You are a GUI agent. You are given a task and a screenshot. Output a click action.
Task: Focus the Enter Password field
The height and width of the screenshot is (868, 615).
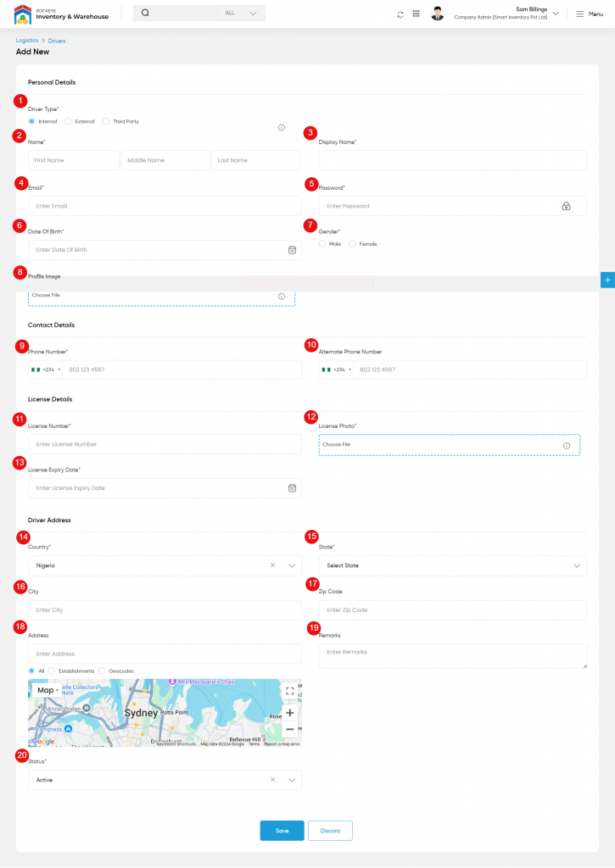[x=453, y=206]
